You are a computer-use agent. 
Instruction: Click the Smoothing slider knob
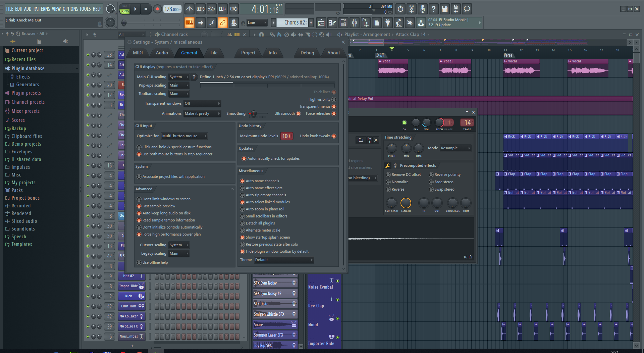[254, 114]
